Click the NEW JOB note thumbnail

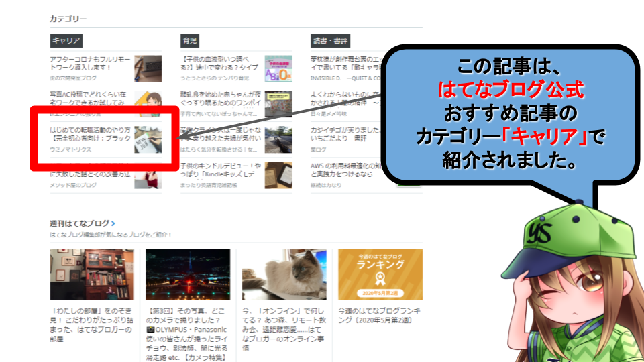click(x=148, y=139)
